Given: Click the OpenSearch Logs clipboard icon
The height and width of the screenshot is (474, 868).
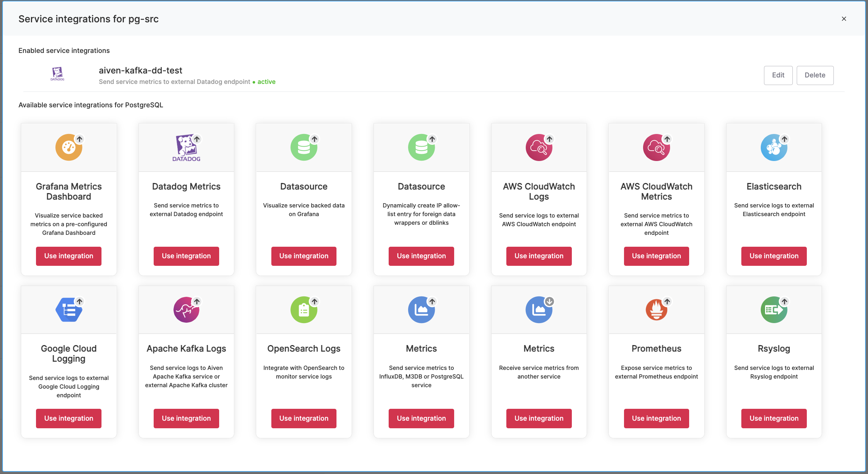Looking at the screenshot, I should [x=304, y=310].
